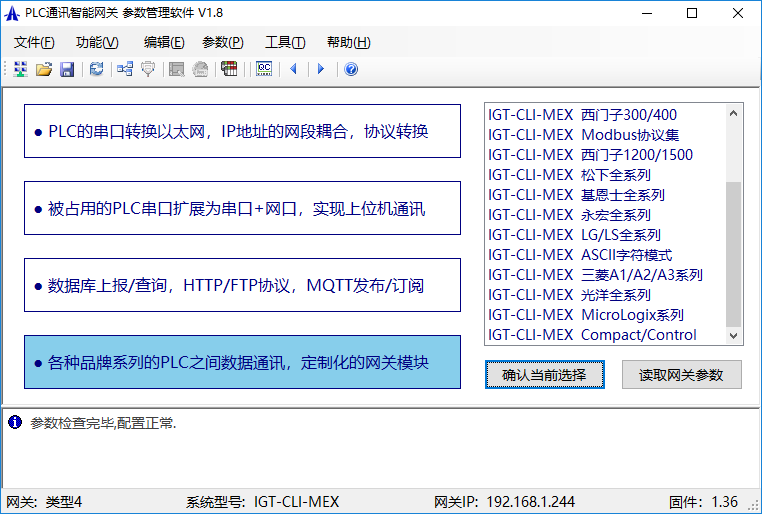Click the open folder toolbar icon
Screen dimensions: 762x514
[x=43, y=69]
